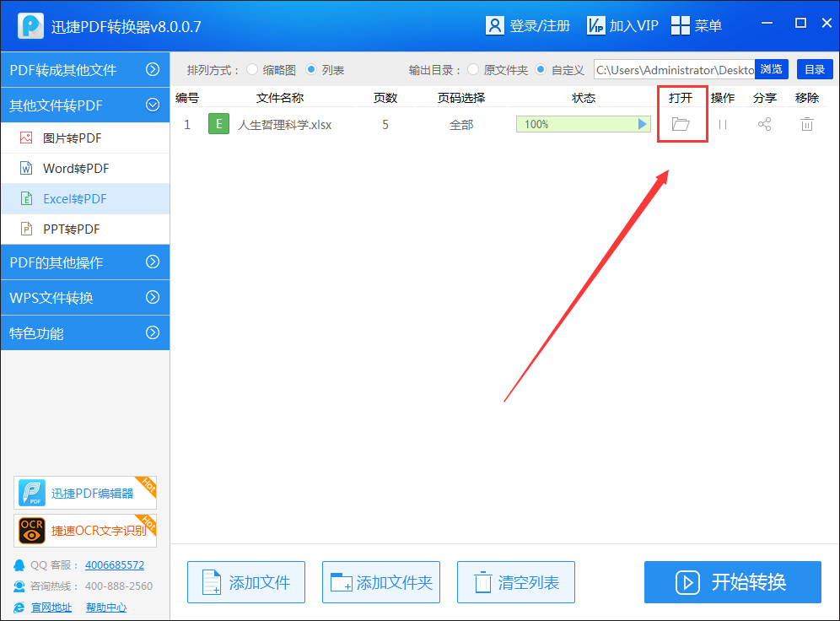Click the 目录 button

[815, 70]
